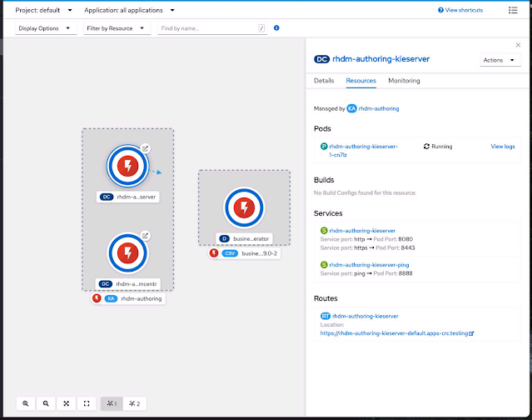Focus the Find by name field
The height and width of the screenshot is (420, 532).
coord(212,28)
